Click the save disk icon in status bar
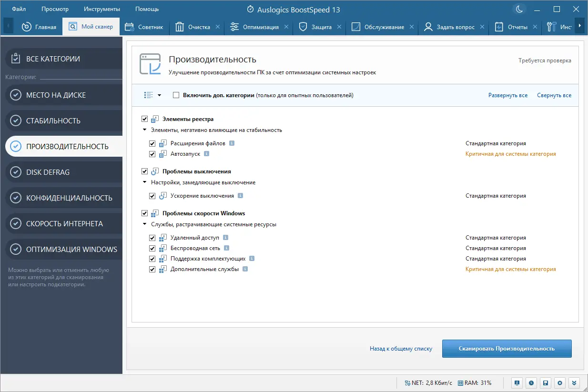Viewport: 588px width, 392px height. click(546, 382)
